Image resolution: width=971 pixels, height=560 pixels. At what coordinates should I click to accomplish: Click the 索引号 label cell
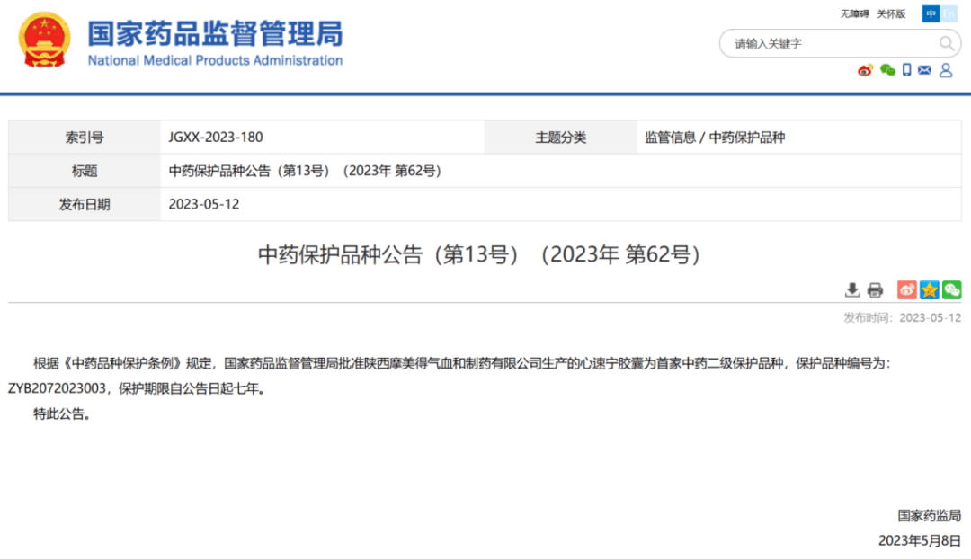(x=85, y=138)
